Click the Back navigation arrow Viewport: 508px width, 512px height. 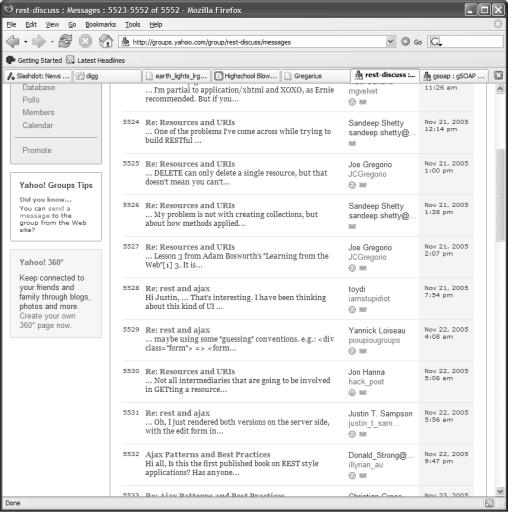click(x=13, y=42)
